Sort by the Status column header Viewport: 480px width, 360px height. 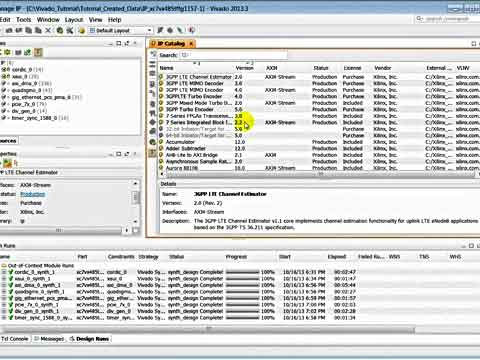tap(321, 68)
